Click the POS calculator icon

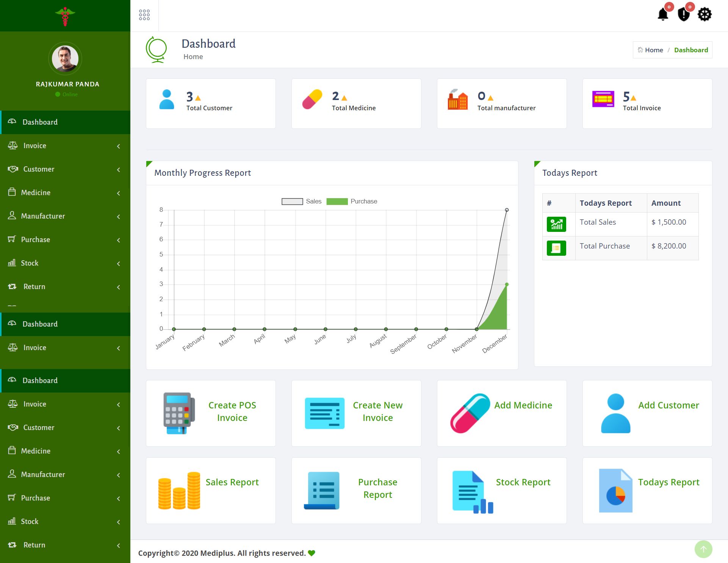(x=179, y=413)
